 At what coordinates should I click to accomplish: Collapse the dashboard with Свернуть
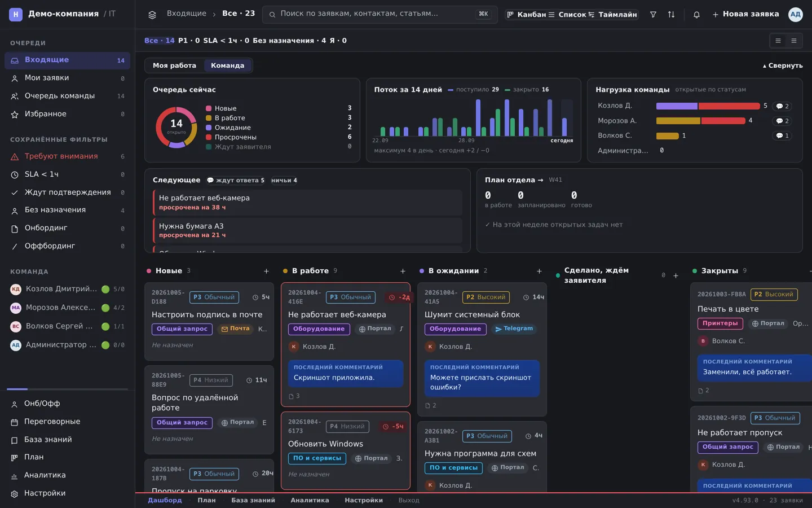pyautogui.click(x=783, y=65)
